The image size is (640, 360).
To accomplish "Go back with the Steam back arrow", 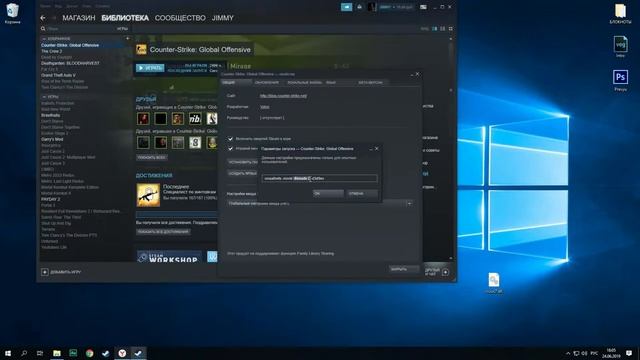I will point(43,18).
